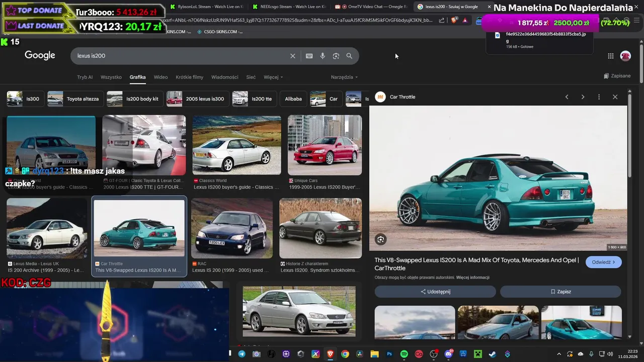The width and height of the screenshot is (644, 362).
Task: Open Photoshop from the taskbar
Action: point(389,354)
